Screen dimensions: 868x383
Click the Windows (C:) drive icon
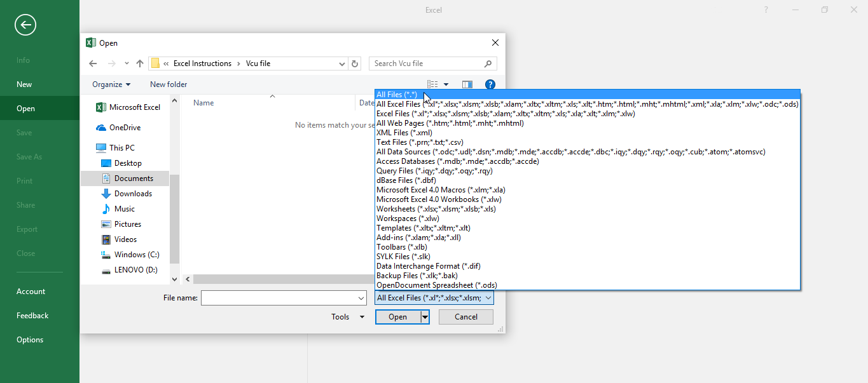point(106,255)
